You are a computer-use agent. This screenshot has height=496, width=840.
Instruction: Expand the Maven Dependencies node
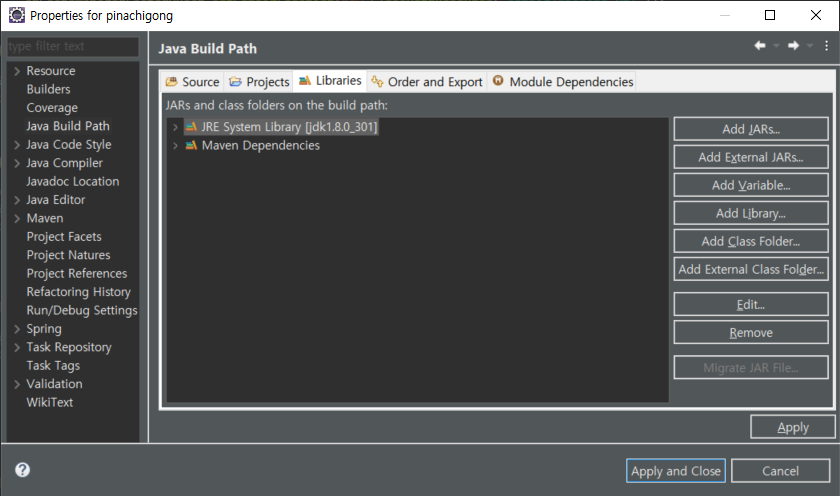(x=175, y=145)
